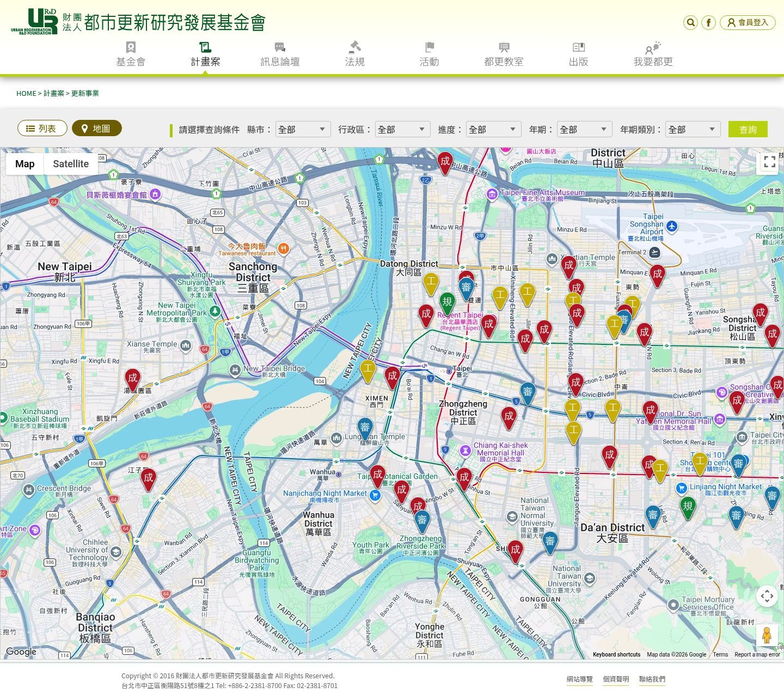Open the 計畫案 menu
Screen dimensions: 784x699
click(x=205, y=54)
